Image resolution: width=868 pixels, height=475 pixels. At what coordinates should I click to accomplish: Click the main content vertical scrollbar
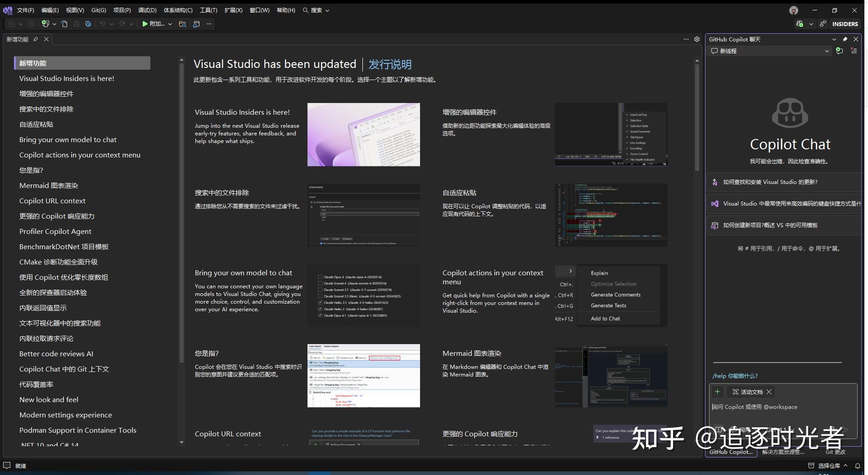pyautogui.click(x=697, y=118)
